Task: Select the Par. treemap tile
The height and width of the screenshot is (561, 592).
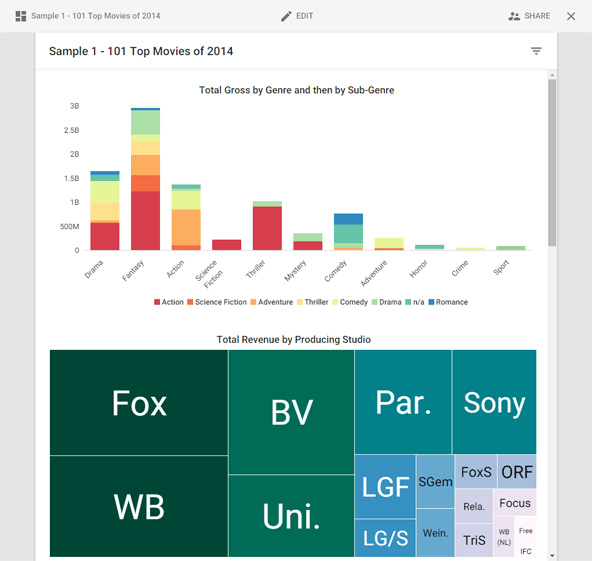Action: tap(403, 402)
